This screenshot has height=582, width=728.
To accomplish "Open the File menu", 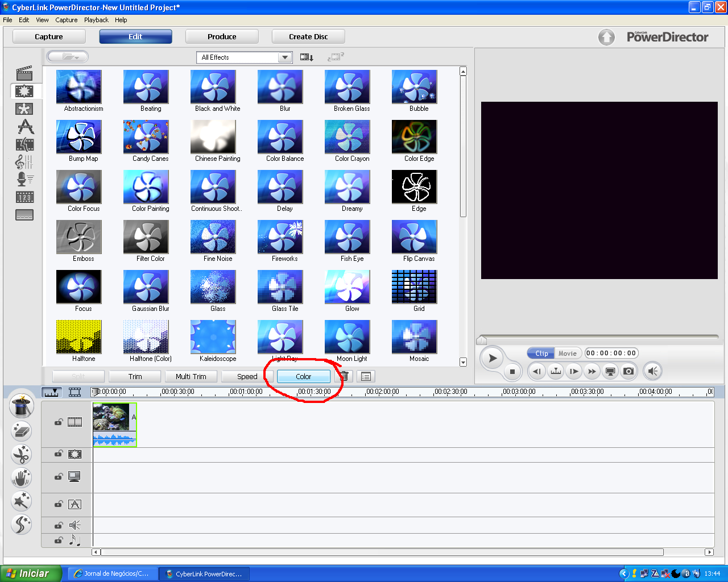I will pyautogui.click(x=7, y=20).
